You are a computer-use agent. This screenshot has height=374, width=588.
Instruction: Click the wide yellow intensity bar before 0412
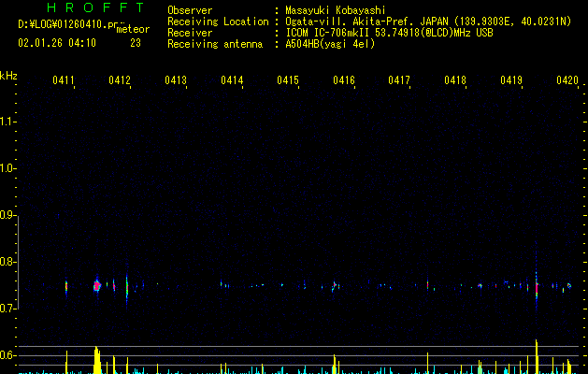(97, 360)
